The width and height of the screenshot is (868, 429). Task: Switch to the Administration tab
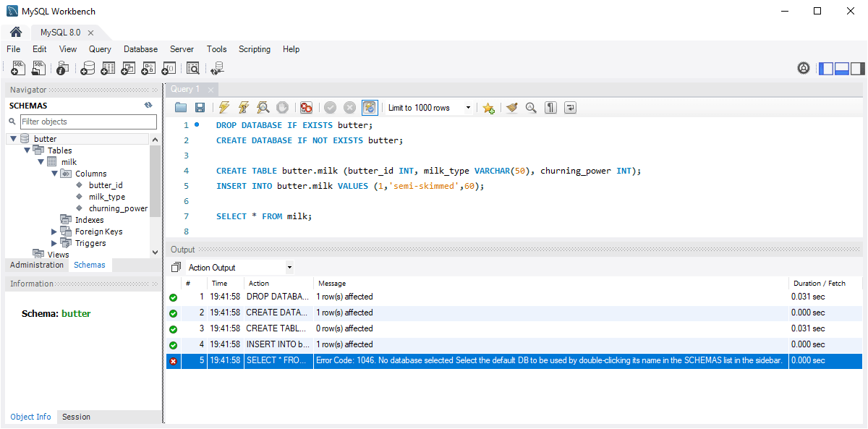36,265
